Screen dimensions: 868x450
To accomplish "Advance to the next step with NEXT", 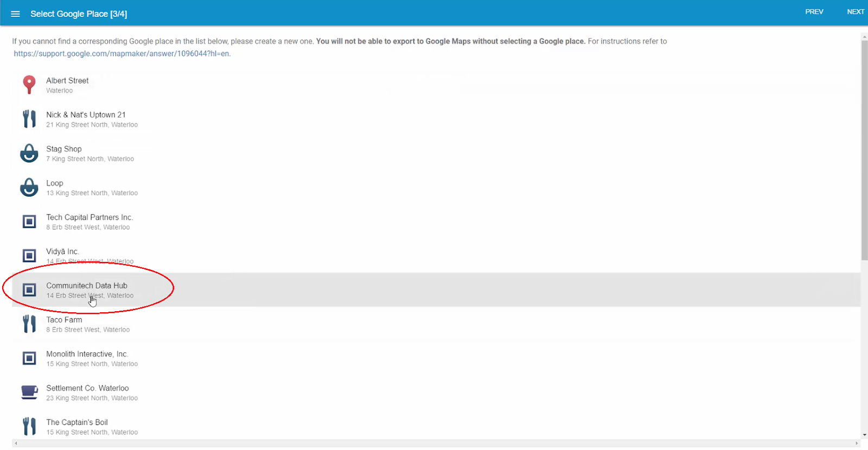I will pyautogui.click(x=856, y=12).
